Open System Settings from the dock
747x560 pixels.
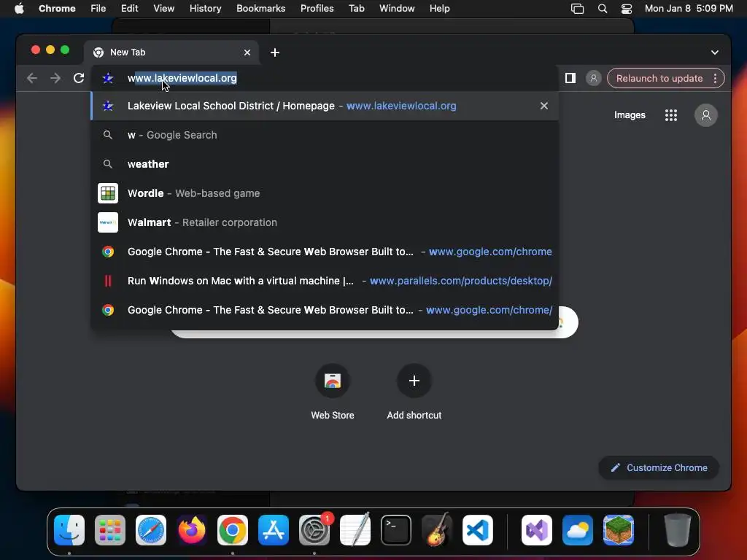pyautogui.click(x=314, y=530)
